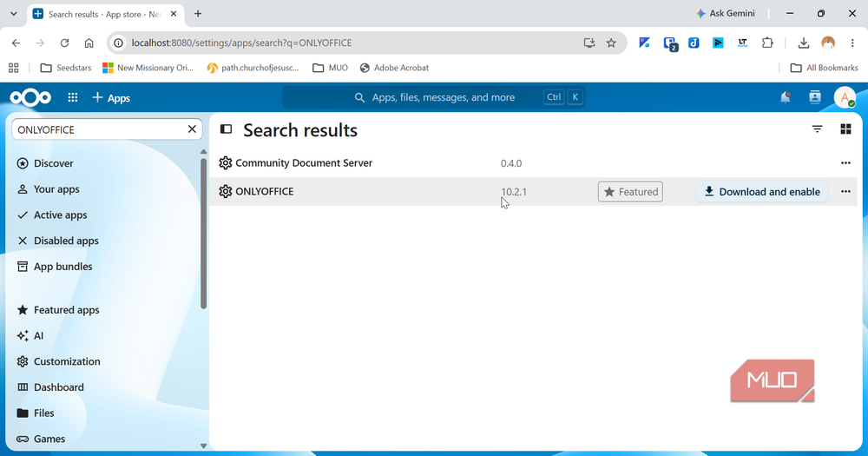
Task: Open the MUO bookmark folder
Action: tap(331, 68)
